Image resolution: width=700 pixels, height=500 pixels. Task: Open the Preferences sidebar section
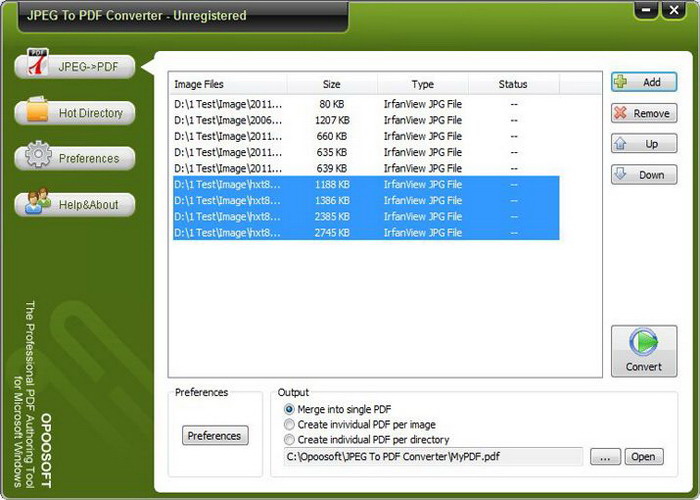pos(75,158)
